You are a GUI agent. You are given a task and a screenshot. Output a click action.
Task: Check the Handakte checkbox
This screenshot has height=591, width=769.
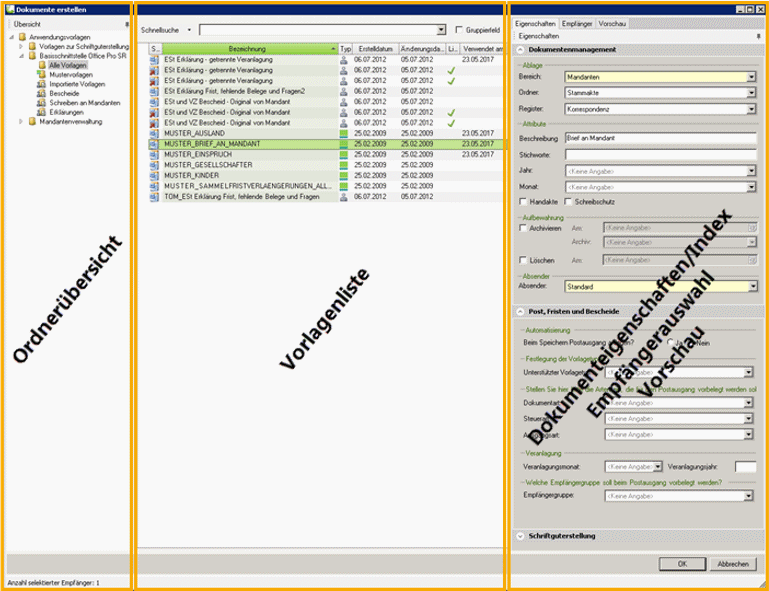(525, 202)
